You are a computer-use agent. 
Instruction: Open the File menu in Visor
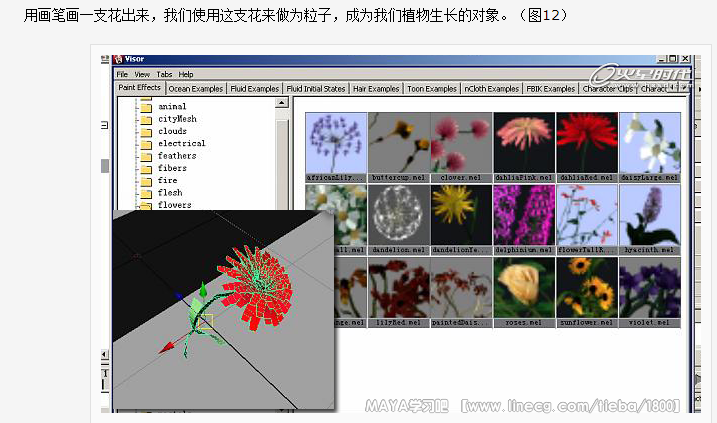tap(122, 74)
